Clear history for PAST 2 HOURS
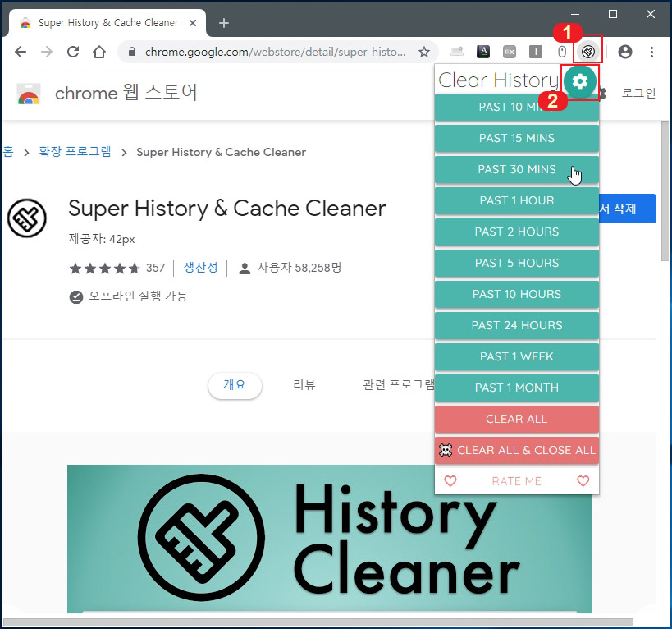This screenshot has width=672, height=629. coord(516,232)
